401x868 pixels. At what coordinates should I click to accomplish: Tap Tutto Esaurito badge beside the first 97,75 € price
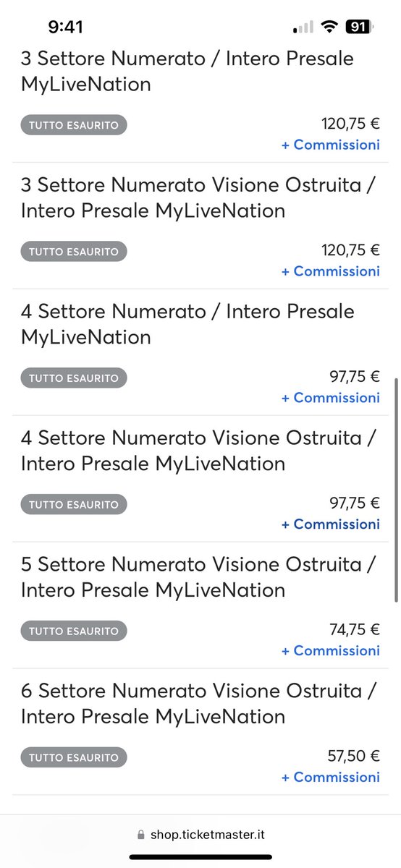74,378
